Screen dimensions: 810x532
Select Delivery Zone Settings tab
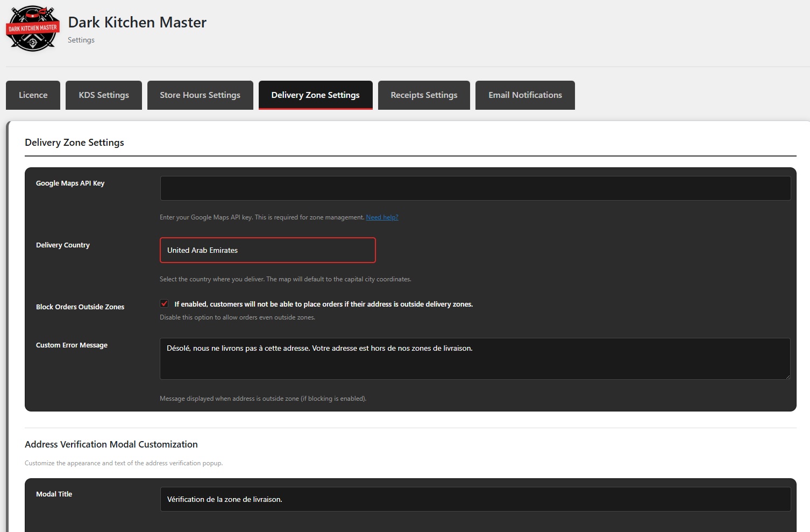316,95
